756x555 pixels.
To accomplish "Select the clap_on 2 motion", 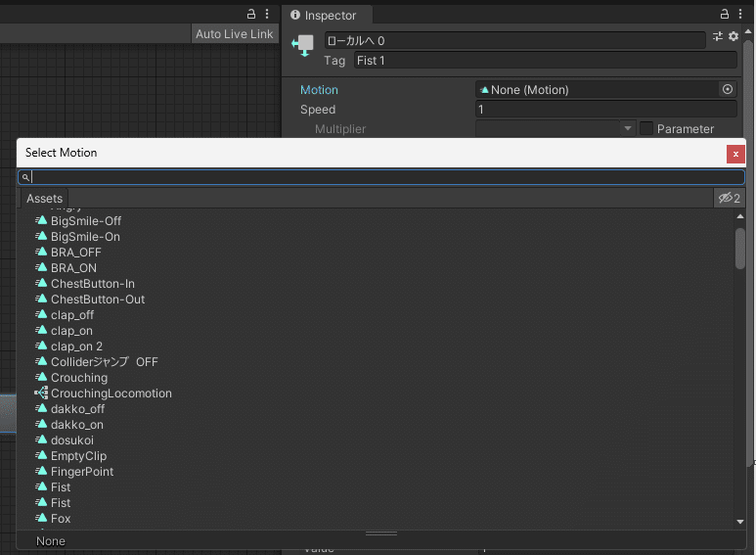I will [76, 347].
